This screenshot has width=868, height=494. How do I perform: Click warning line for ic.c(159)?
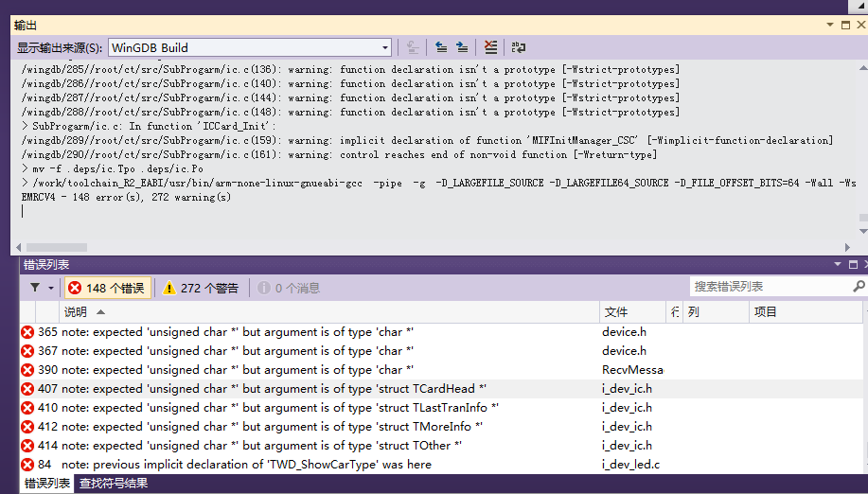(427, 140)
